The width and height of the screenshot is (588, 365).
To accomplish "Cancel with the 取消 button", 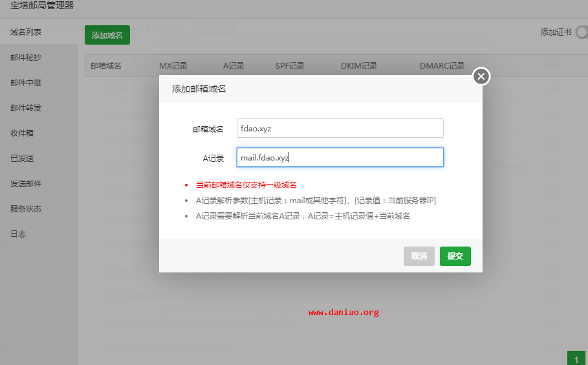I will click(419, 256).
